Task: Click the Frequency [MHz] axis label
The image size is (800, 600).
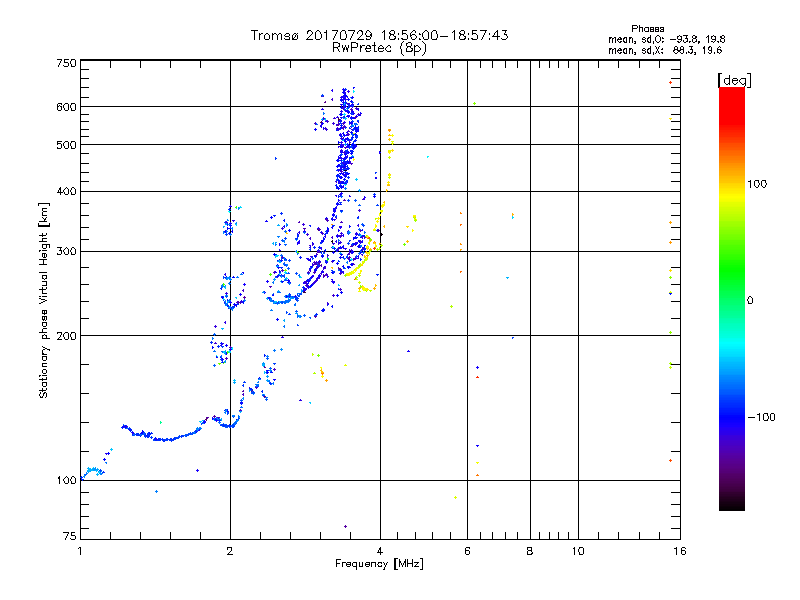Action: [379, 564]
